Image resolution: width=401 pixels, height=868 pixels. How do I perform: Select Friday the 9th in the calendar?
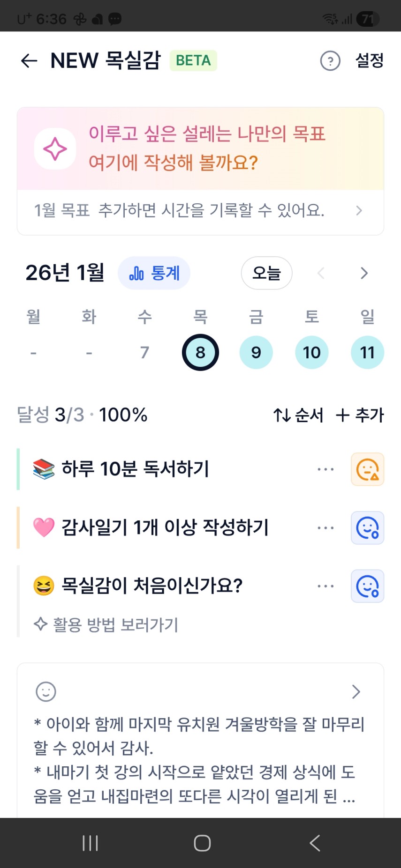(256, 352)
